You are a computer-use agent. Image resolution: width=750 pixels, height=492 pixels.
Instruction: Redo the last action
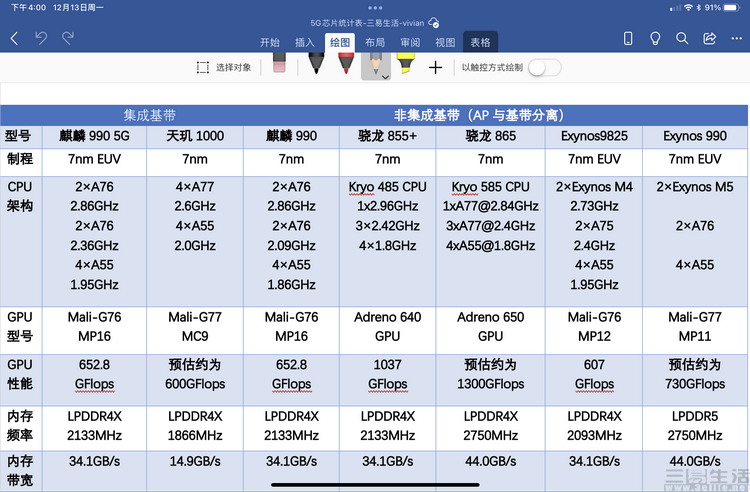coord(68,38)
